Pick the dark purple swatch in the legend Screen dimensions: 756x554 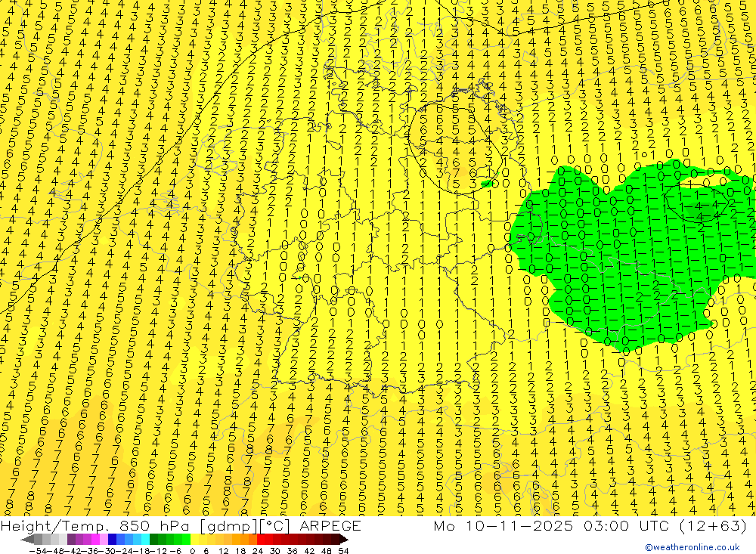71,540
